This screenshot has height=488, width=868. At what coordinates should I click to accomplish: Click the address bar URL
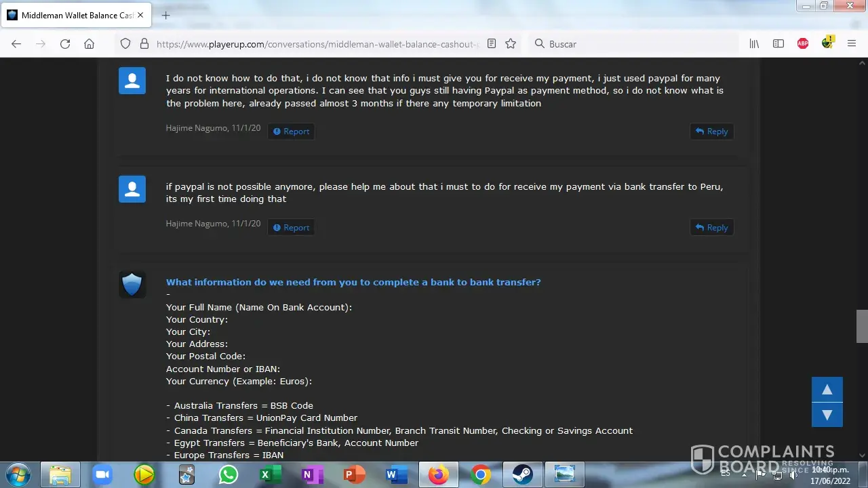pos(317,44)
